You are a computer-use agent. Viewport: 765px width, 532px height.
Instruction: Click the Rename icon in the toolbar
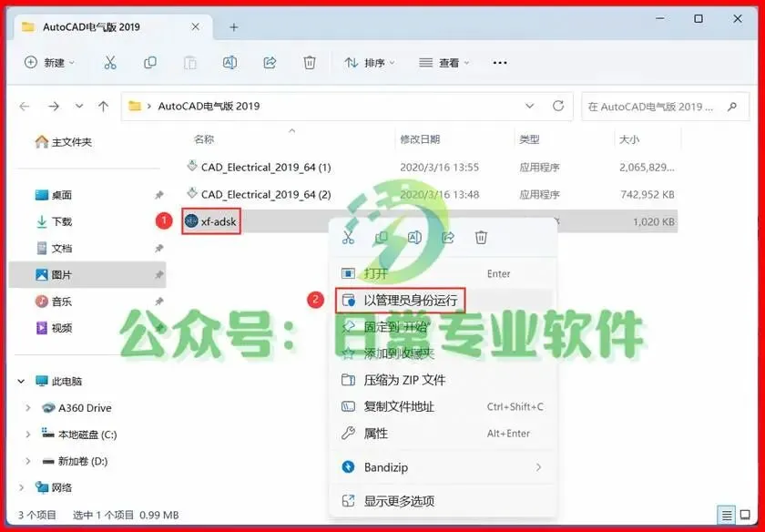coord(229,63)
